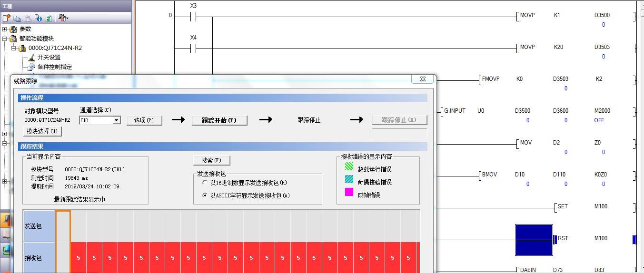Screen dimensions: 644x273
Task: Click the 参数 parameter folder icon
Action: point(13,29)
